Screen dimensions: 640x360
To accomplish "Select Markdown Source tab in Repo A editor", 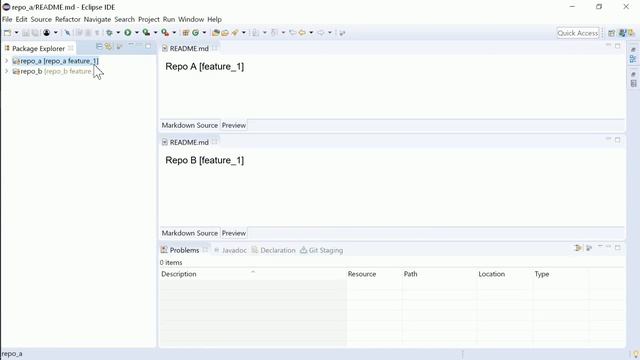I will [x=190, y=125].
